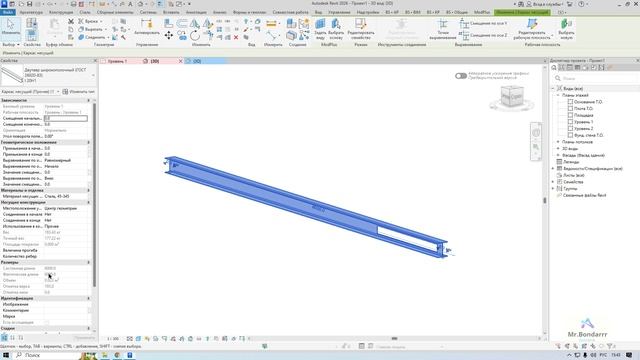This screenshot has width=640, height=360.
Task: Click the Windows Start button
Action: click(6, 355)
